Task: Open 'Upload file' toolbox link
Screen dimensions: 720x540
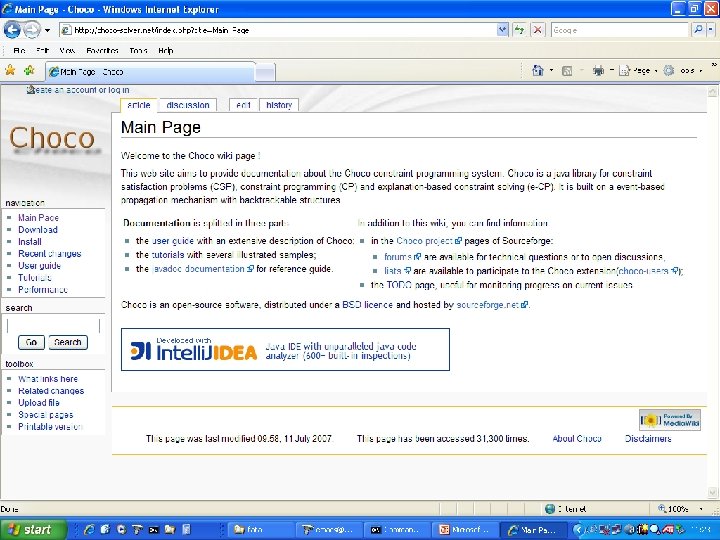Action: [39, 403]
